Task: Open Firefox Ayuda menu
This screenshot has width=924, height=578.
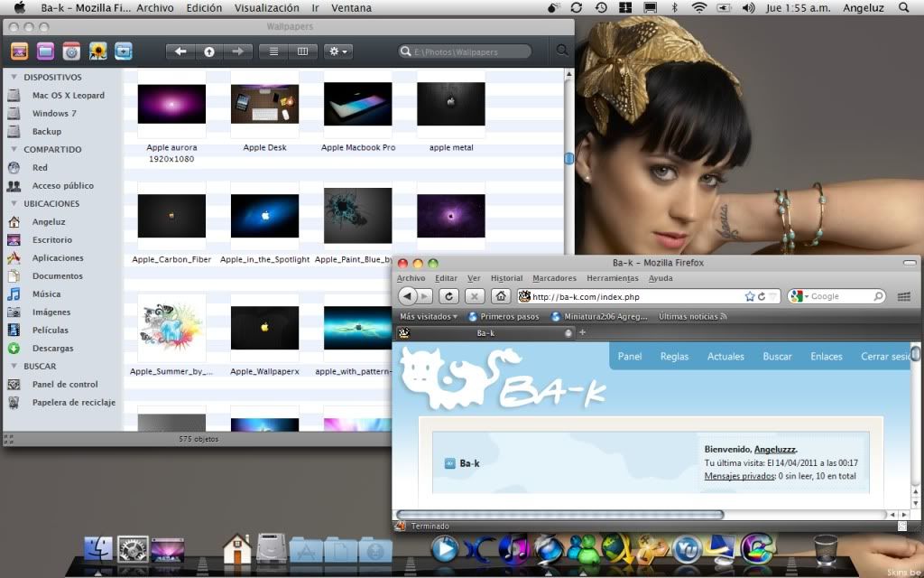Action: (660, 278)
